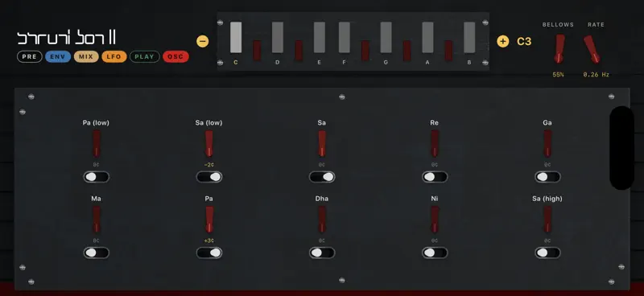
Task: Open the OSC tab
Action: click(175, 56)
